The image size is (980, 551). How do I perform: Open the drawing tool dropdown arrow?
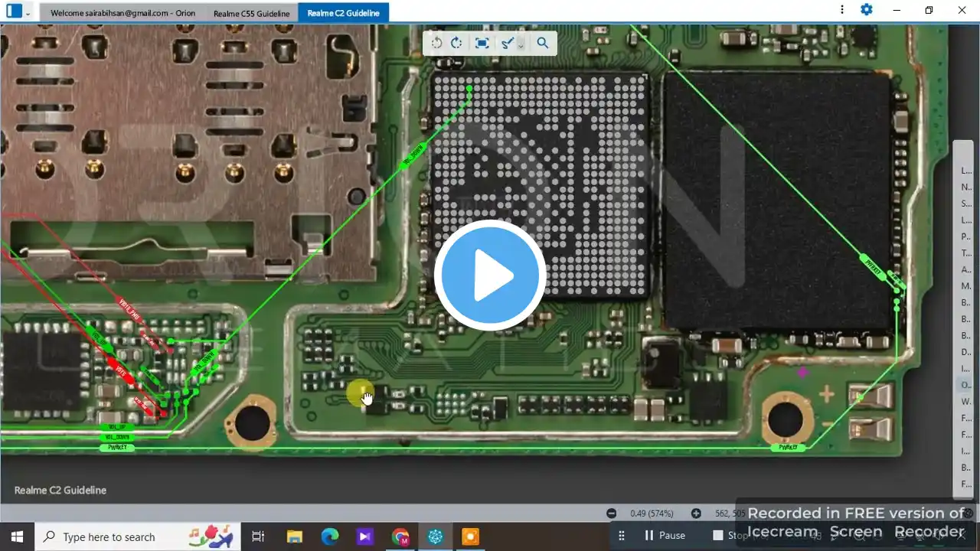(x=521, y=44)
